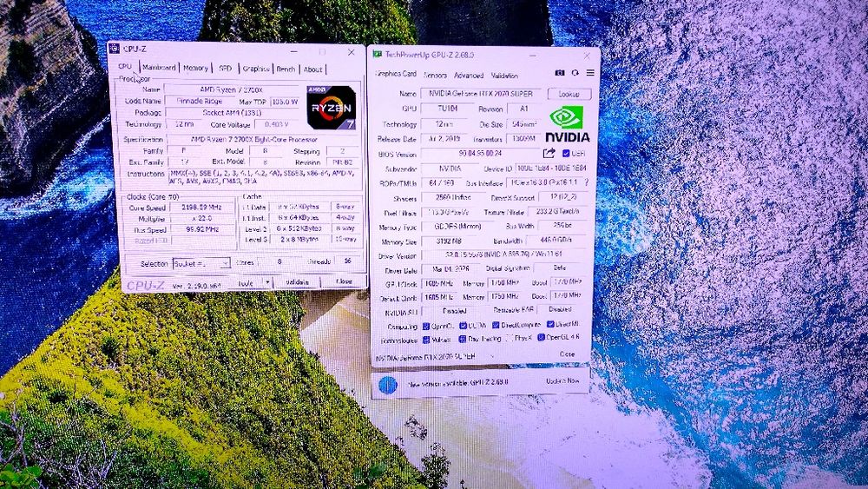The width and height of the screenshot is (868, 489).
Task: Click the blue update notification icon
Action: (388, 384)
